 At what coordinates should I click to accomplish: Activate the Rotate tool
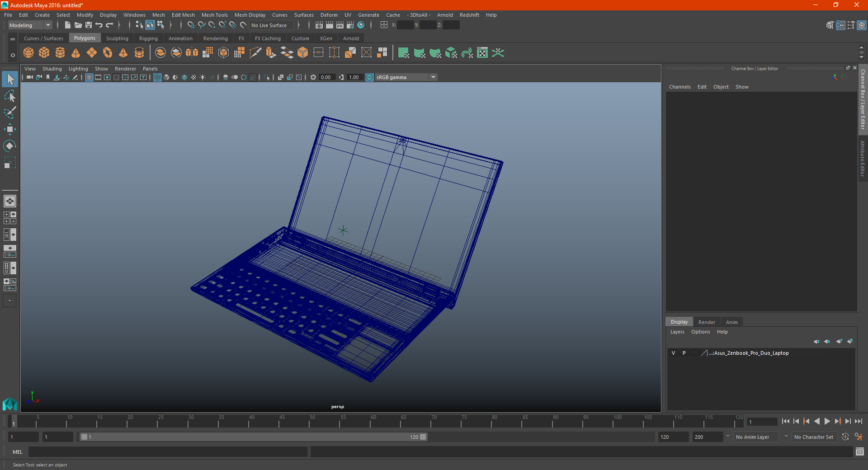[10, 146]
